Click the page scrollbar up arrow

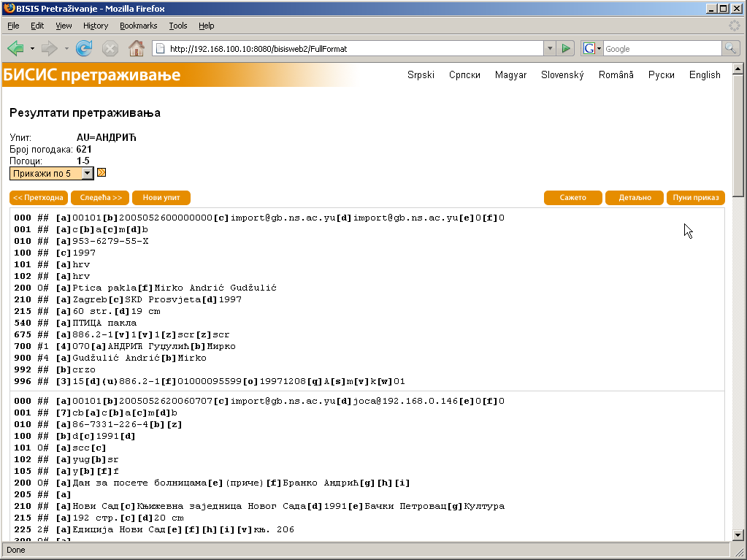tap(738, 69)
